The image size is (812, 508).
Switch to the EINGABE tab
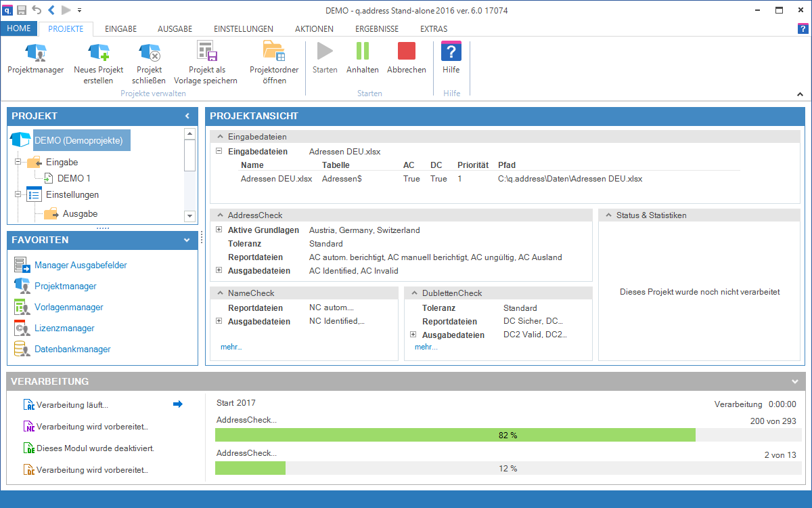click(x=121, y=29)
